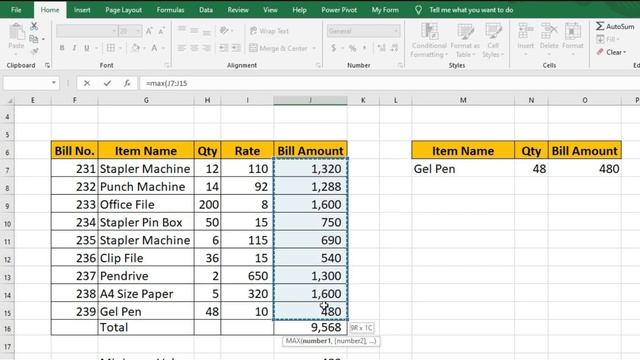Viewport: 640px width, 360px height.
Task: Click the Office File cell
Action: (146, 204)
